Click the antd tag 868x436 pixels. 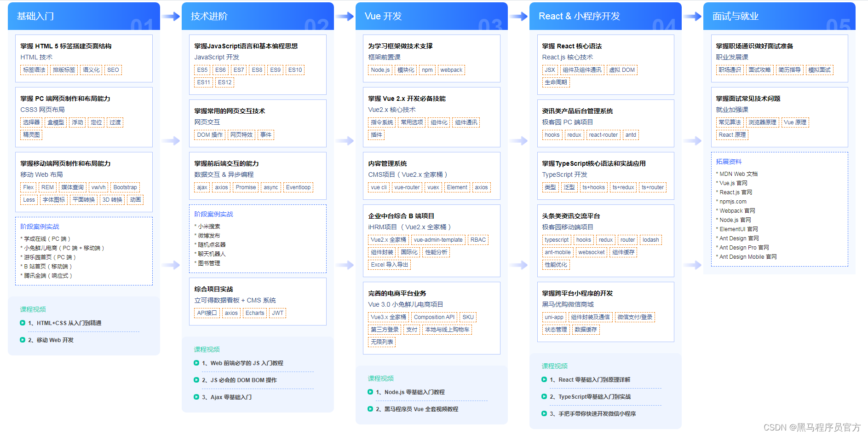click(631, 135)
